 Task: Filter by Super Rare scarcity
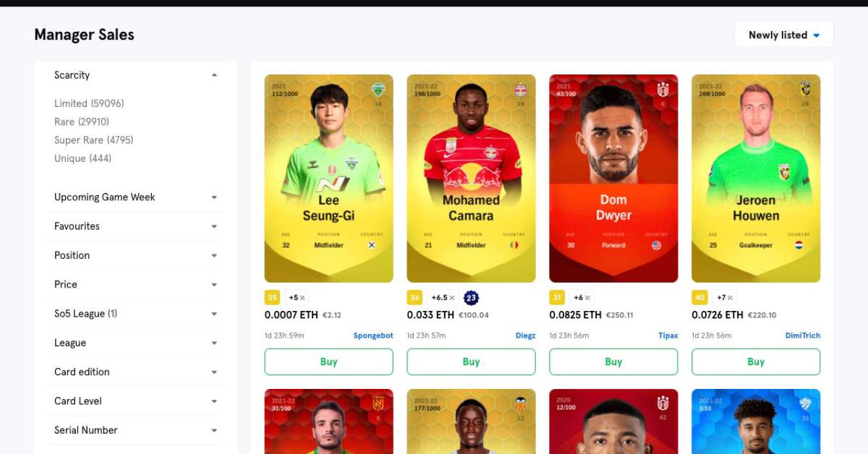(94, 140)
